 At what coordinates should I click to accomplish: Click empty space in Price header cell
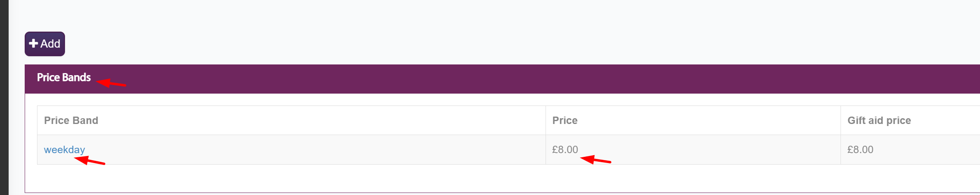699,121
